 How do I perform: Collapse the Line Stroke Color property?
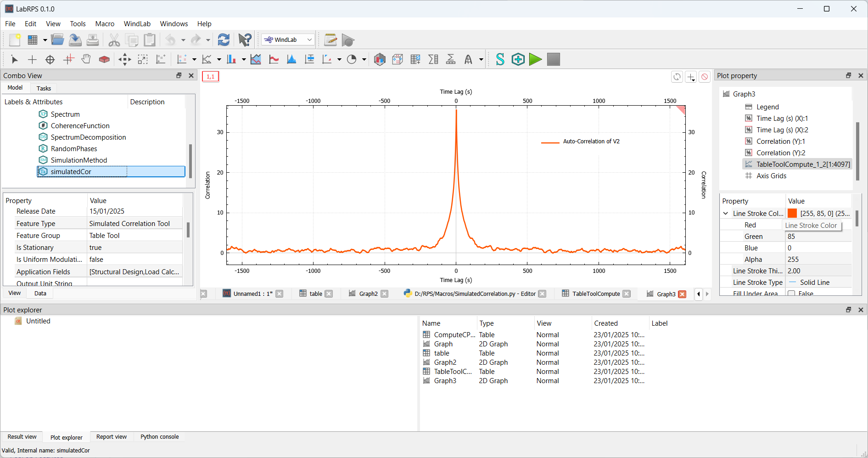coord(726,214)
